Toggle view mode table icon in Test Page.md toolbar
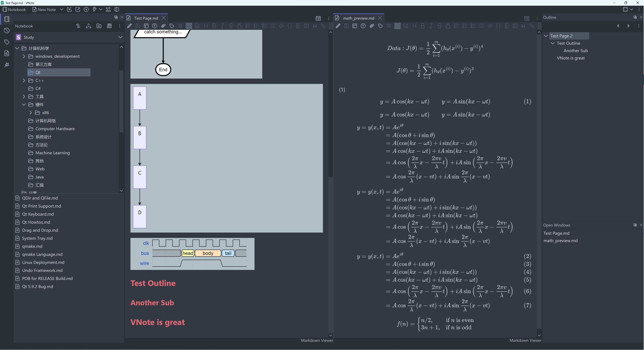644x350 pixels. (x=146, y=26)
